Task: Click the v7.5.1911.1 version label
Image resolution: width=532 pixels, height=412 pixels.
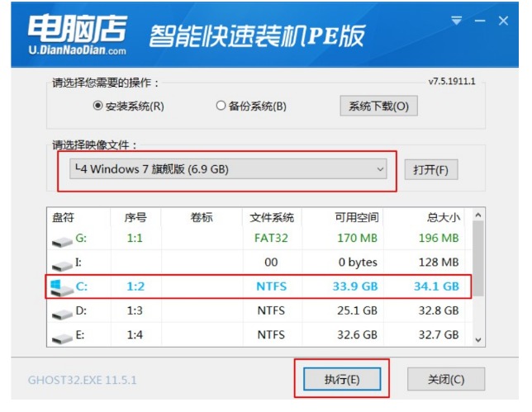Action: (x=452, y=82)
